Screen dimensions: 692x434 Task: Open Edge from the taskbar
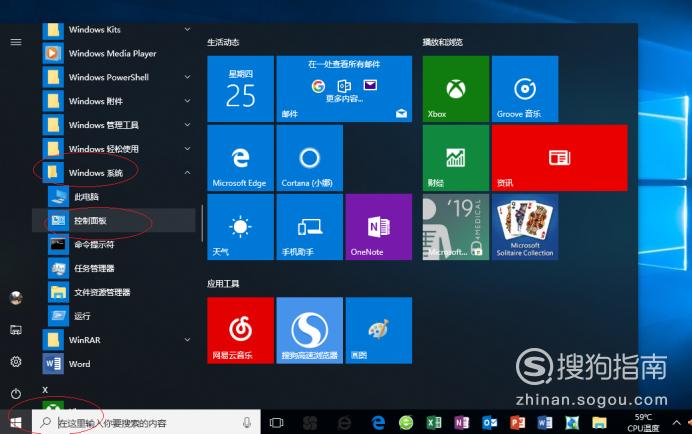coord(378,423)
